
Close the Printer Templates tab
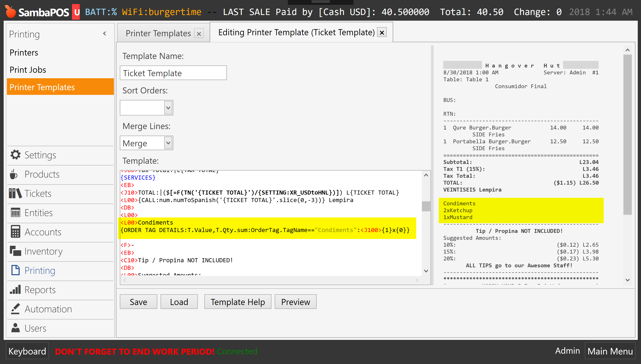[x=199, y=33]
